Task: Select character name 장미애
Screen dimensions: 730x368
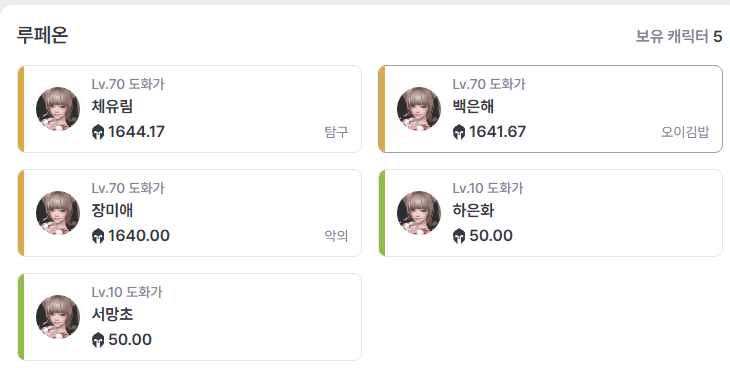Action: [112, 211]
